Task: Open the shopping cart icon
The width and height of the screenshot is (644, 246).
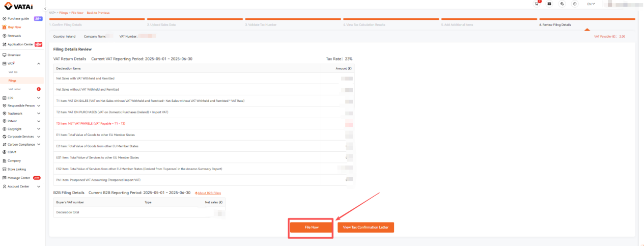Action: pyautogui.click(x=537, y=4)
